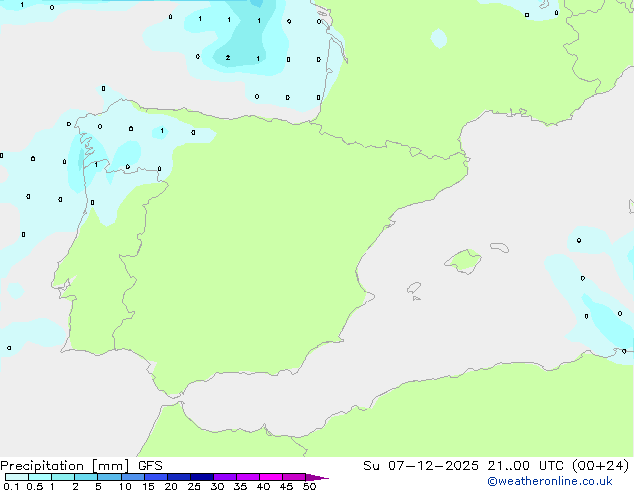Viewport: 634px width, 490px height.
Task: Click the island of Mallorca
Action: pyautogui.click(x=463, y=261)
